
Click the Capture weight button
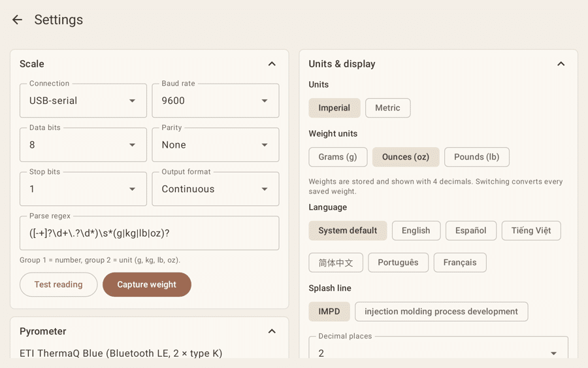coord(147,284)
